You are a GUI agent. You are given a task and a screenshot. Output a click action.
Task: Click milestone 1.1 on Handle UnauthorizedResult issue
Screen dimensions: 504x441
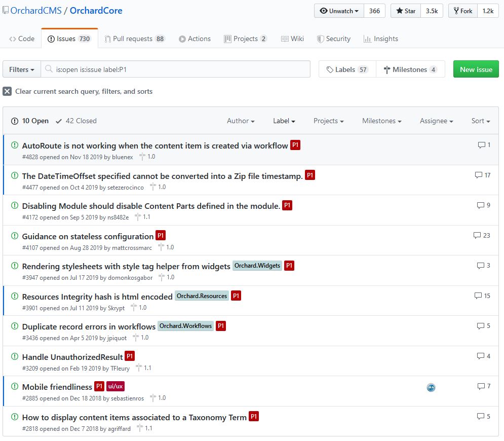(143, 367)
